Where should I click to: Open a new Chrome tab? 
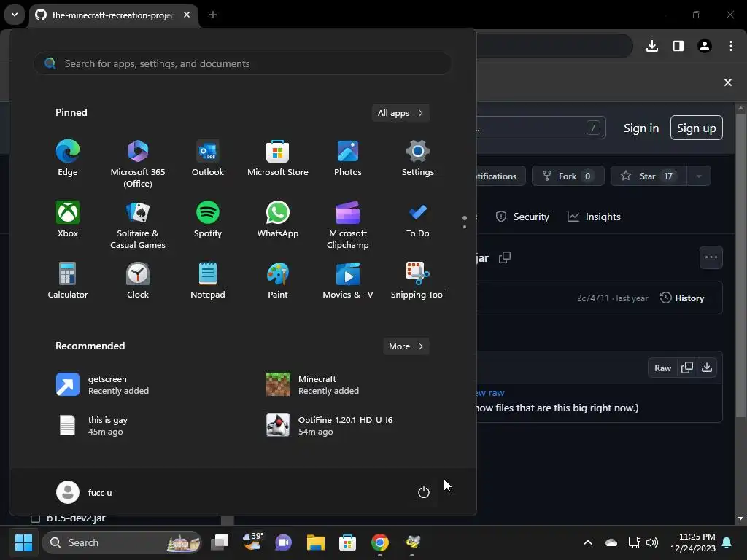click(x=213, y=15)
